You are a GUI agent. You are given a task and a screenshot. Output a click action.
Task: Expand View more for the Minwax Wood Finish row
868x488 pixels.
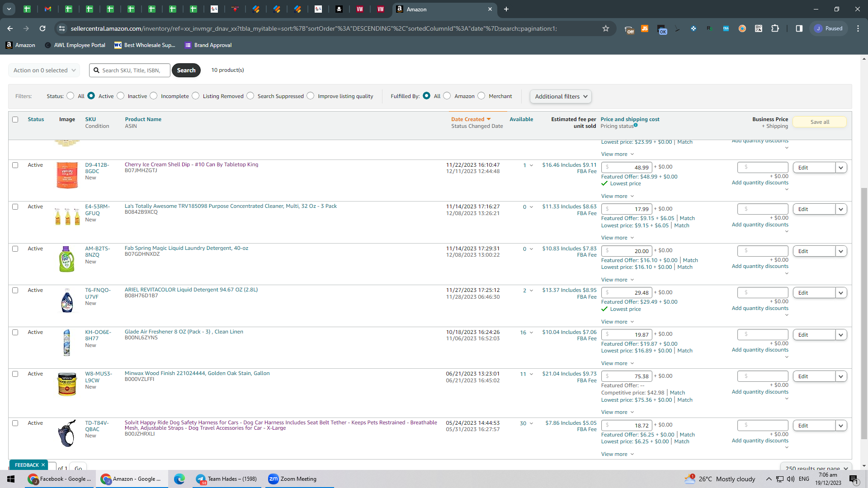(x=617, y=412)
